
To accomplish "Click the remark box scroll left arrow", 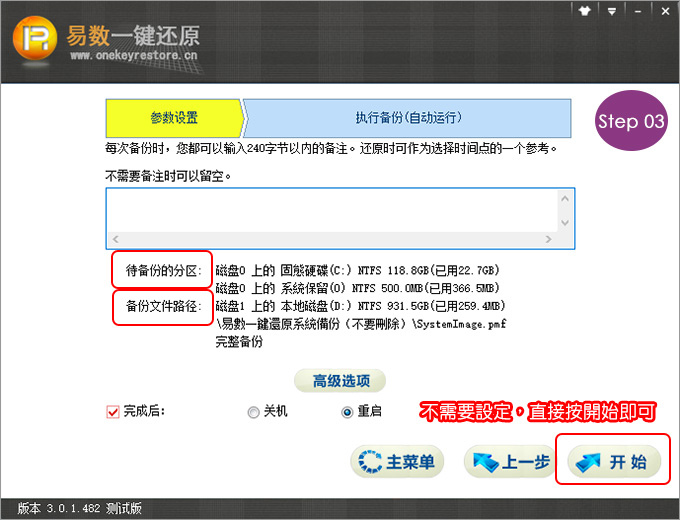I will [115, 239].
